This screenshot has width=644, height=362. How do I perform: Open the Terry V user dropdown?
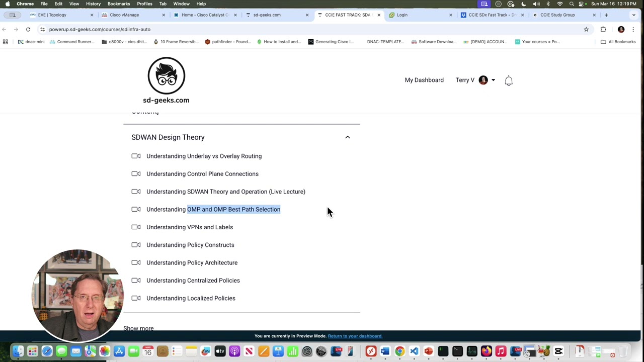[x=475, y=80]
